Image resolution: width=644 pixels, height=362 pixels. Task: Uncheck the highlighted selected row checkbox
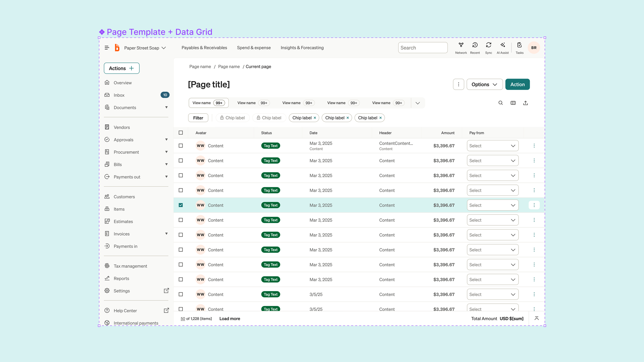[181, 205]
